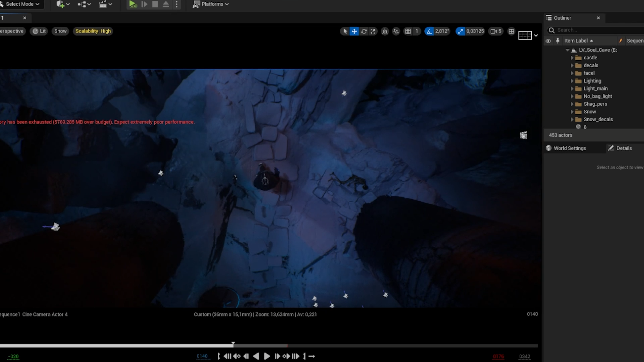
Task: Toggle grid snapping in viewport
Action: tap(408, 31)
